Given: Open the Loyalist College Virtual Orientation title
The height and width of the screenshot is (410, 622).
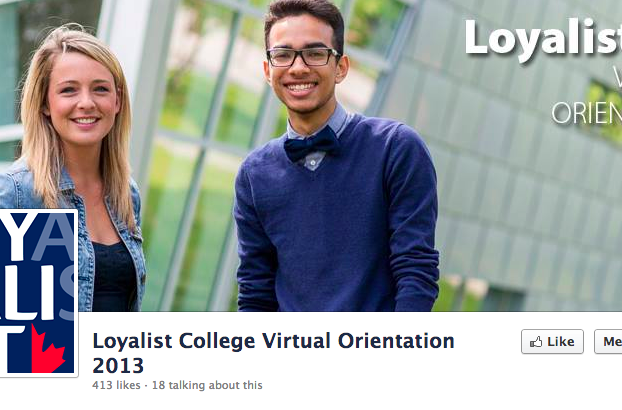Looking at the screenshot, I should (x=273, y=341).
